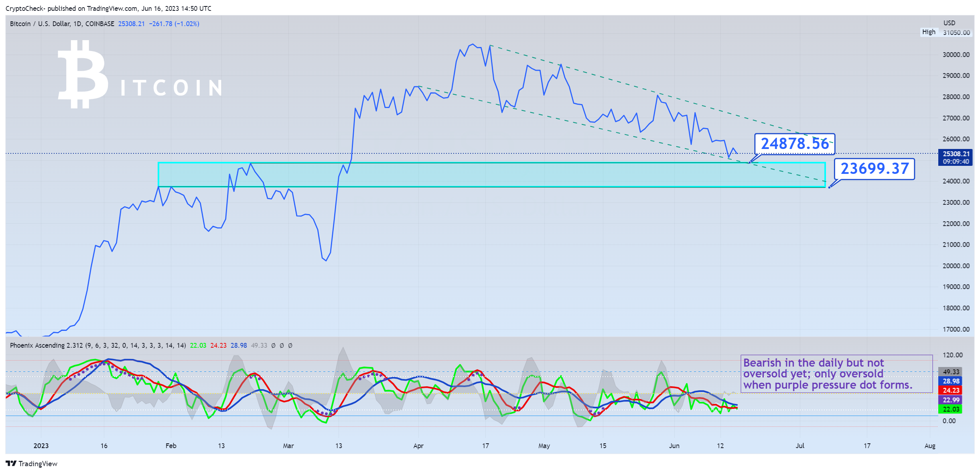Image resolution: width=980 pixels, height=473 pixels.
Task: Click the '2023' year label on time axis
Action: tap(41, 446)
